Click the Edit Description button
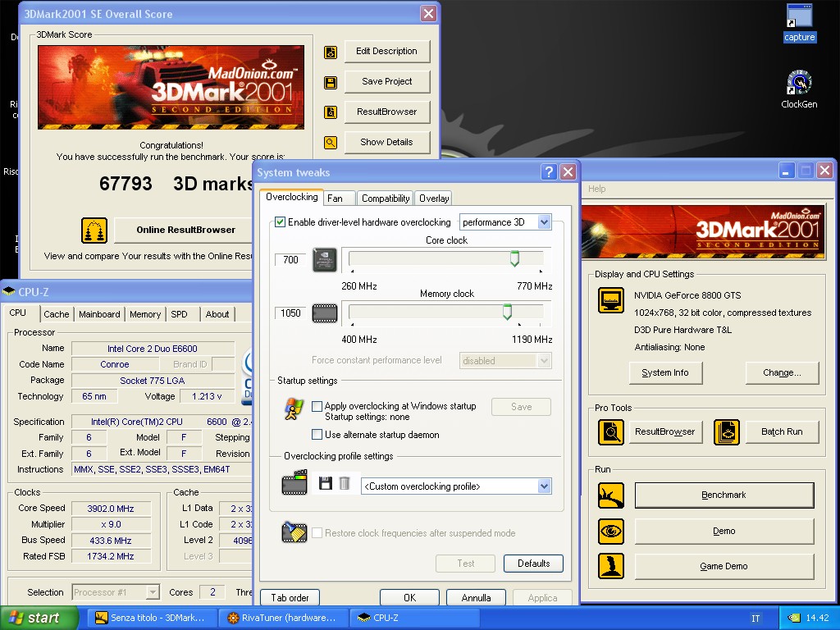Viewport: 840px width, 630px height. pyautogui.click(x=387, y=51)
